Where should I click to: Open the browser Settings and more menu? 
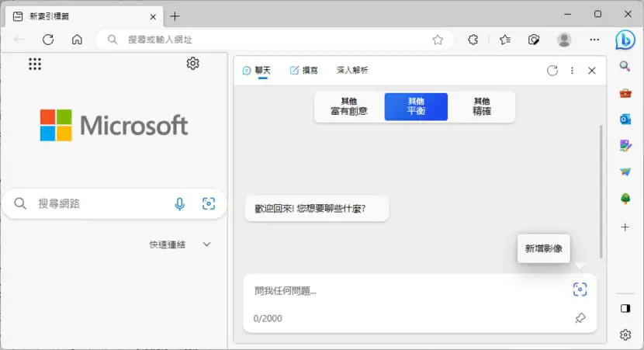594,40
